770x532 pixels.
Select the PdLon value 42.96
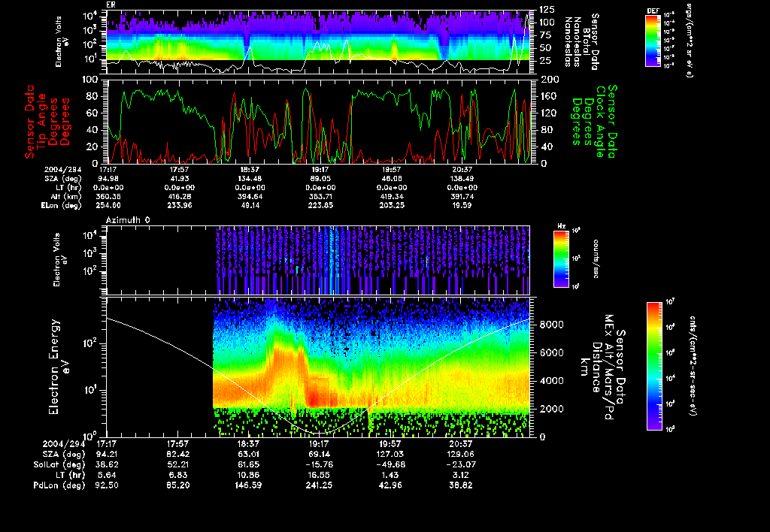[x=390, y=485]
